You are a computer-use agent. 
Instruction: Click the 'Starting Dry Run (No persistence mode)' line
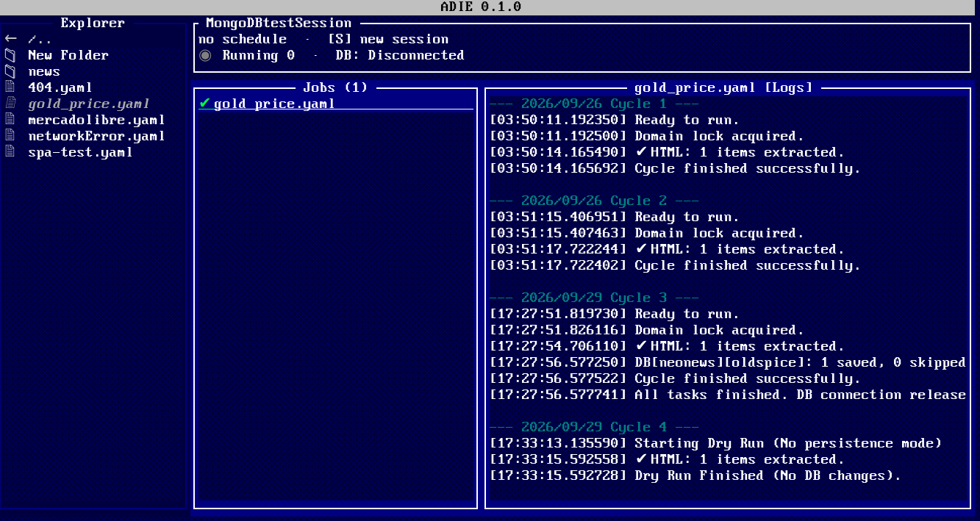point(716,443)
